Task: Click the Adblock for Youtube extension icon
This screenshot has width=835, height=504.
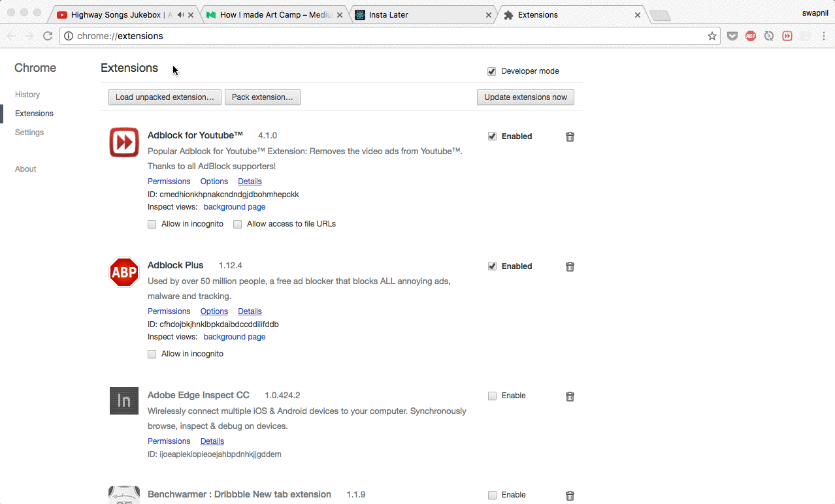Action: point(124,142)
